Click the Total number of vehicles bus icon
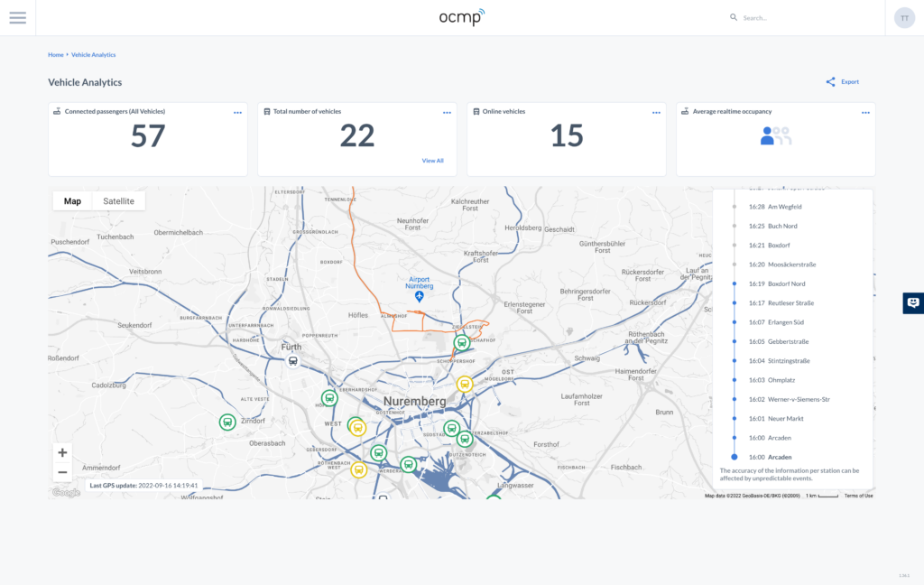924x585 pixels. point(267,111)
